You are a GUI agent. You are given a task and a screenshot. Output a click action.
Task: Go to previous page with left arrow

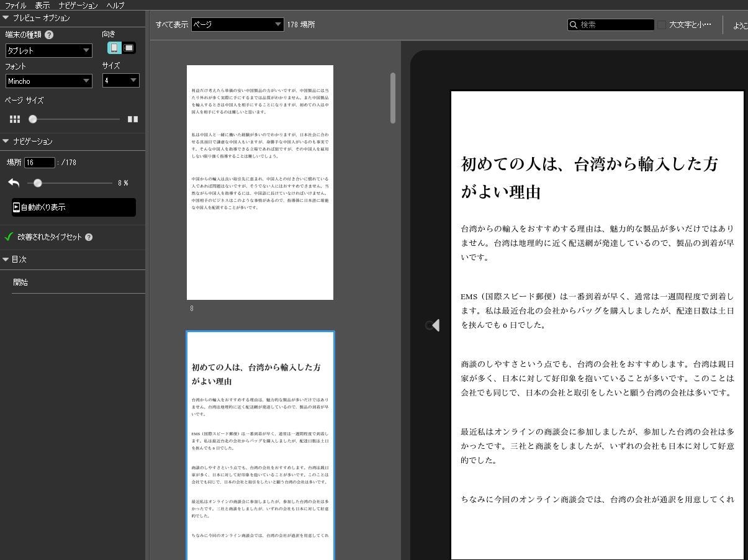click(435, 325)
